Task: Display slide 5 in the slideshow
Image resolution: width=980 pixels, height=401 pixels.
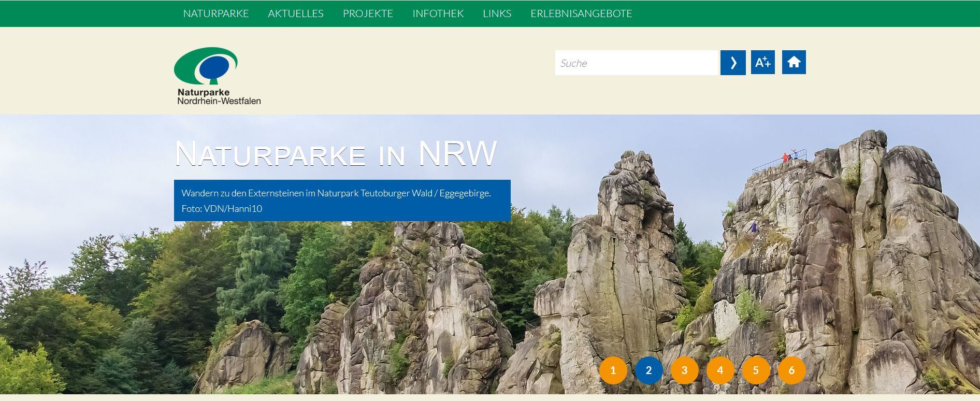Action: pyautogui.click(x=756, y=370)
